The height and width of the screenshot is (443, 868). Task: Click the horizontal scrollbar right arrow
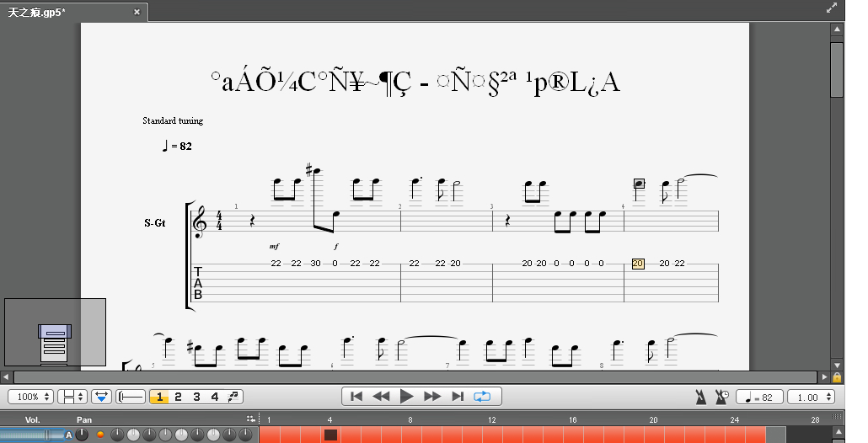tap(825, 377)
